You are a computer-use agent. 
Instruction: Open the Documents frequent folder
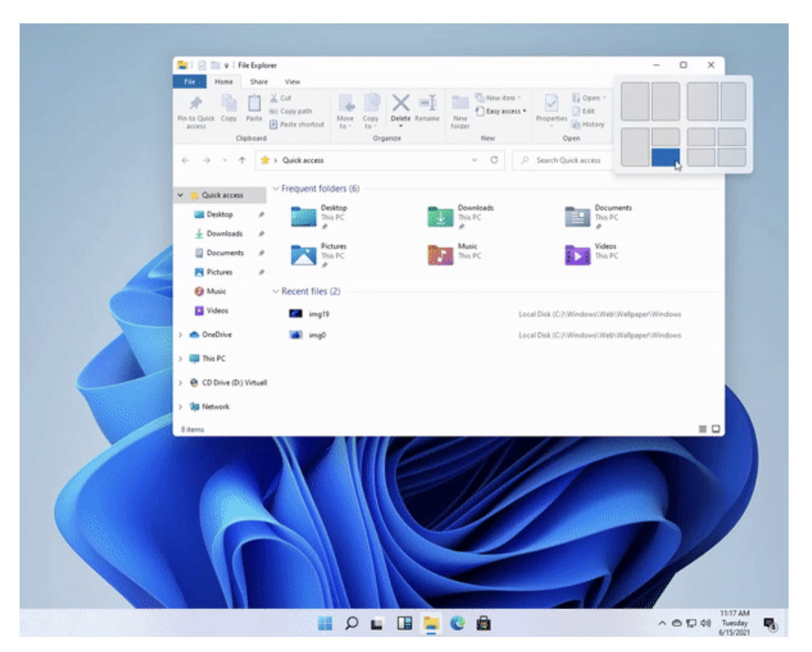tap(598, 216)
